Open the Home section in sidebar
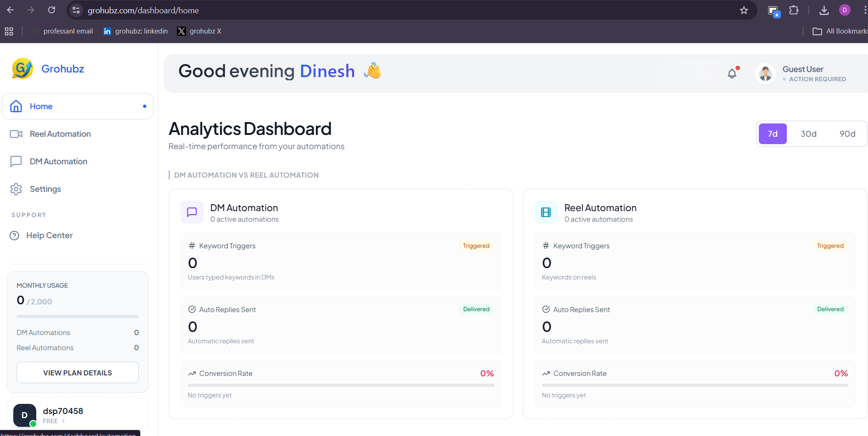Image resolution: width=868 pixels, height=436 pixels. pyautogui.click(x=40, y=106)
